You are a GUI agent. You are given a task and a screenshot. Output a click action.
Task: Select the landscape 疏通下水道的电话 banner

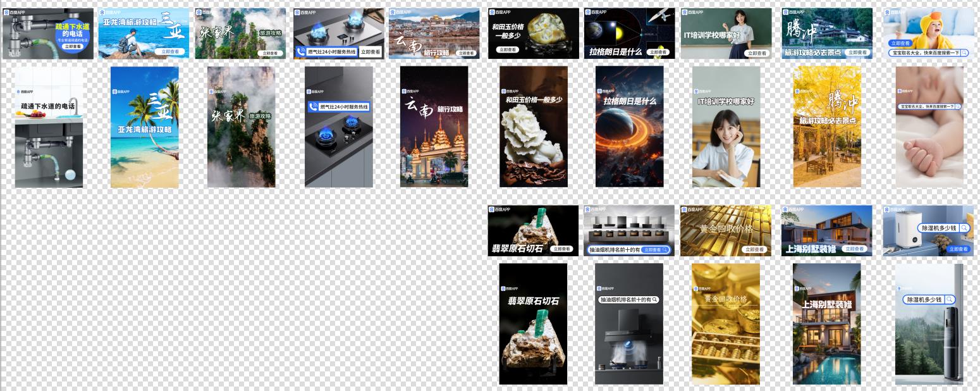(x=48, y=34)
